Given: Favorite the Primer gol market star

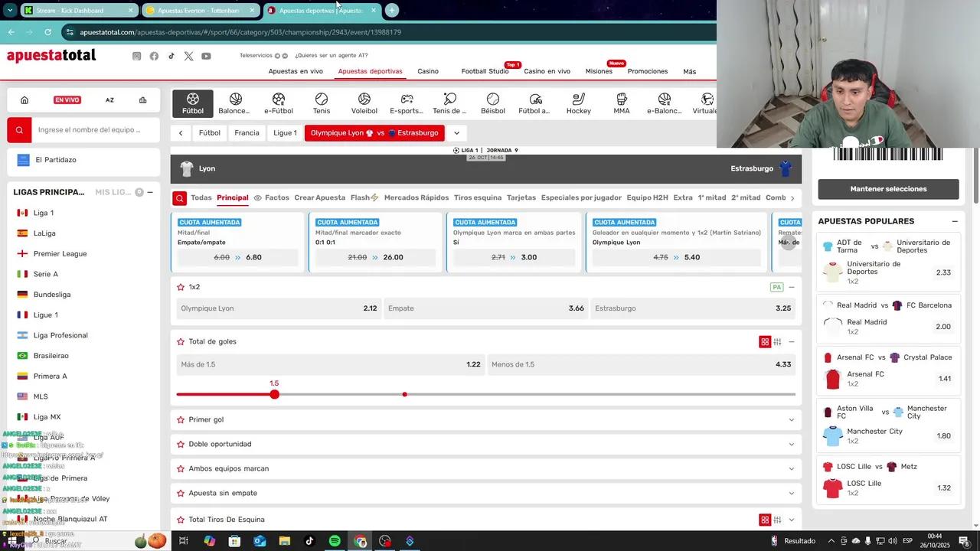Looking at the screenshot, I should click(x=181, y=419).
